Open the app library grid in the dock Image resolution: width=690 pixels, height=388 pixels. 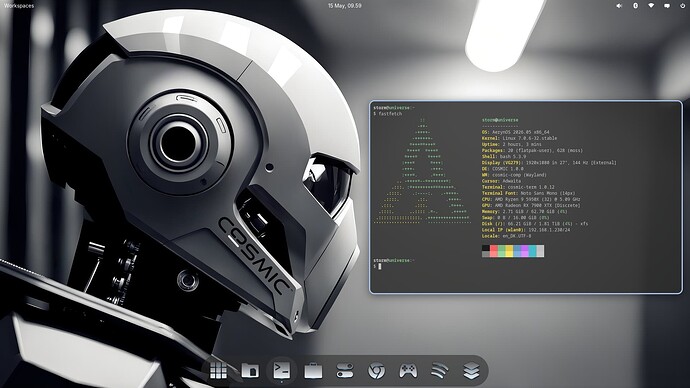pyautogui.click(x=218, y=371)
